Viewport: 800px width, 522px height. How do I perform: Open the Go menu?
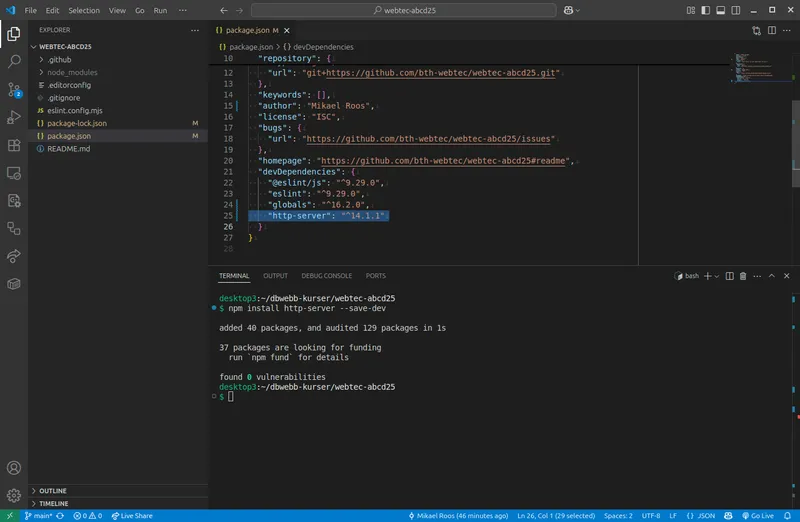pos(140,10)
